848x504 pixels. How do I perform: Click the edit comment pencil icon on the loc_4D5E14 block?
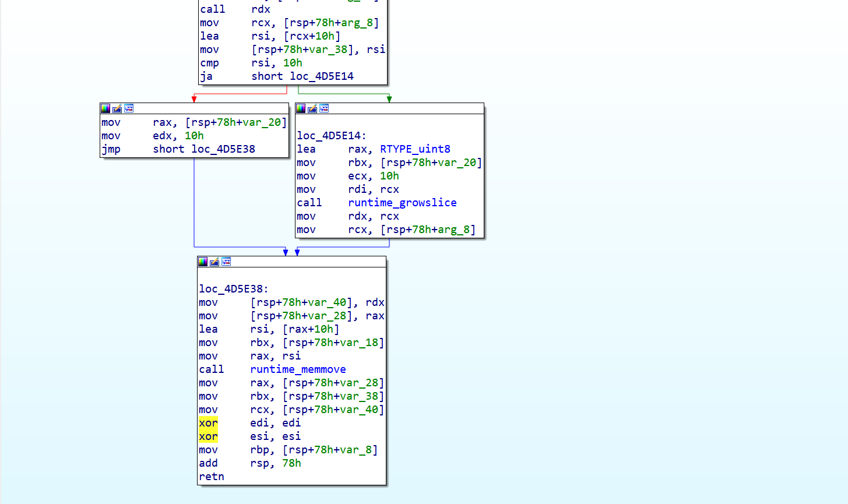[x=312, y=108]
